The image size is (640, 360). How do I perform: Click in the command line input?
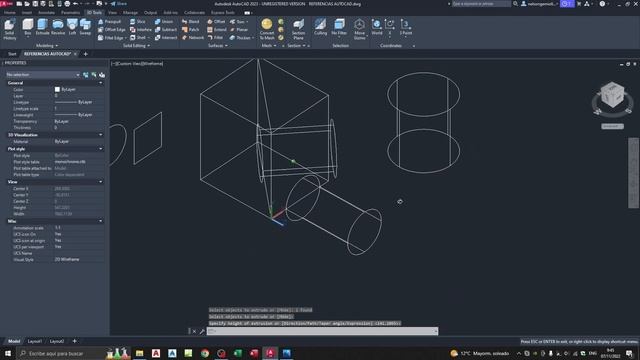(322, 331)
